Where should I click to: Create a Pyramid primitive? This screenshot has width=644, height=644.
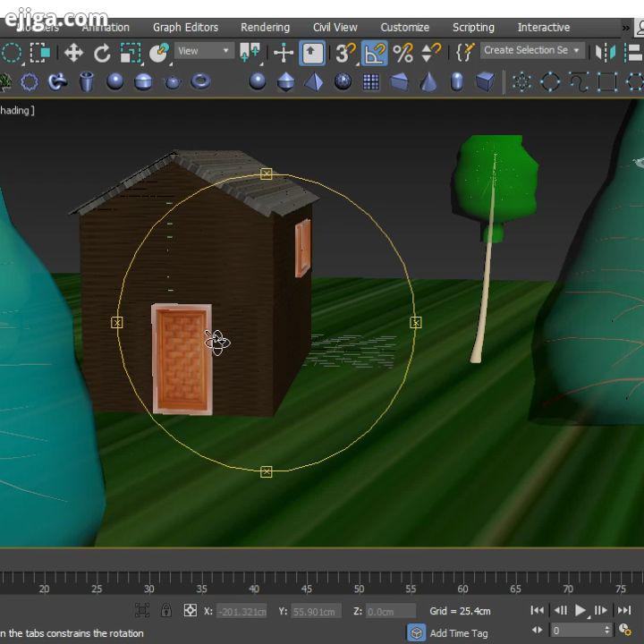point(314,81)
